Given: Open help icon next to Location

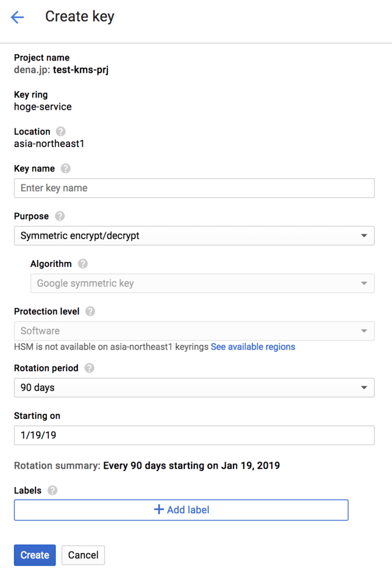Looking at the screenshot, I should pos(61,131).
